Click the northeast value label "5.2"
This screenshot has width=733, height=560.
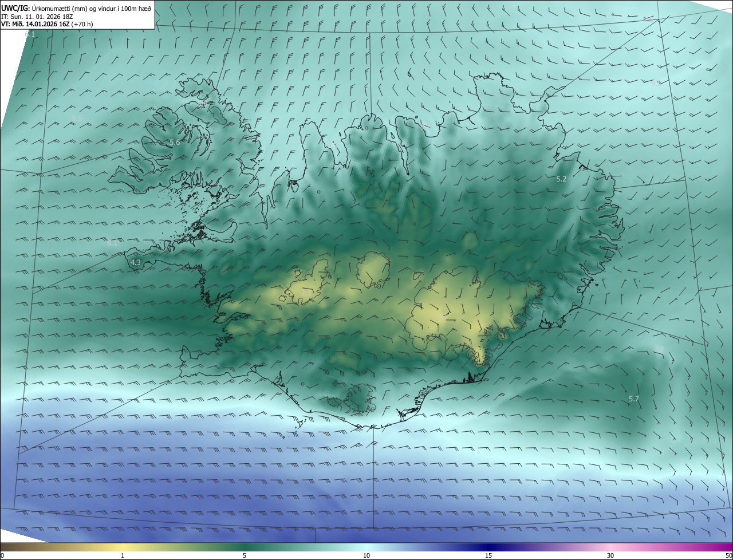click(x=561, y=179)
